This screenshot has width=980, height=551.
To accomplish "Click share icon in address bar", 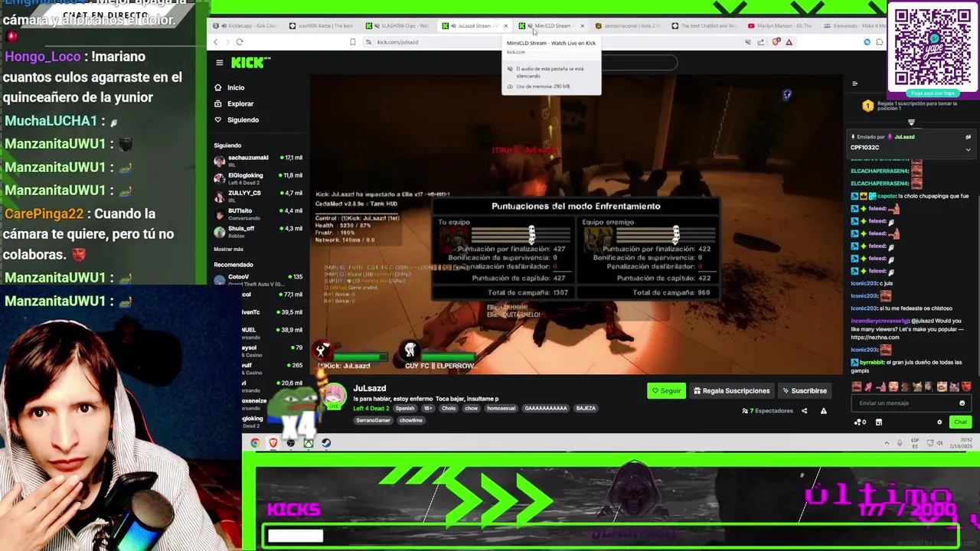I will pyautogui.click(x=760, y=42).
